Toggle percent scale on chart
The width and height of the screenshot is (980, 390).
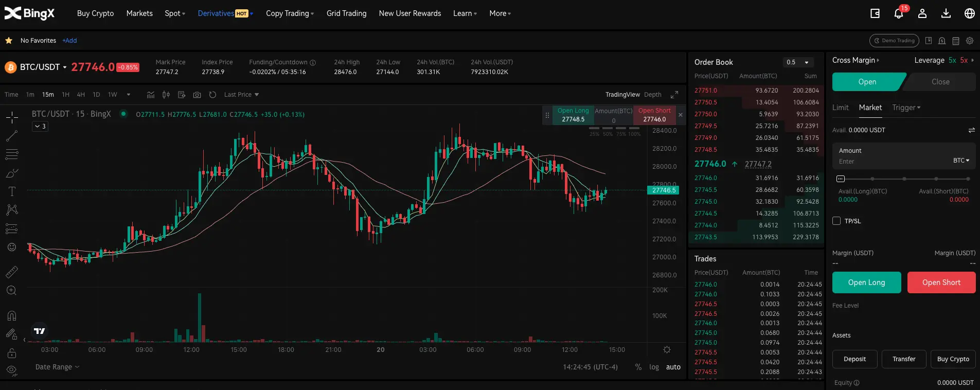point(638,367)
